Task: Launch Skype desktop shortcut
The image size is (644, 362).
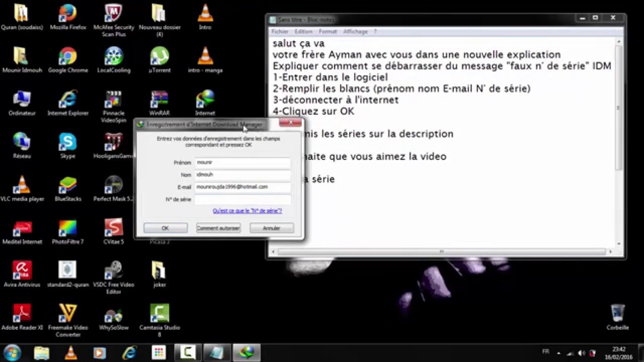Action: 68,145
